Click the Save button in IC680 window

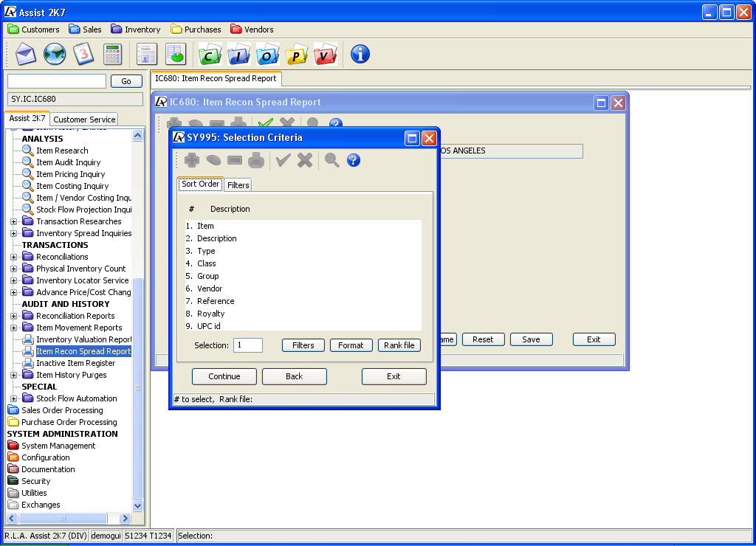pyautogui.click(x=531, y=339)
